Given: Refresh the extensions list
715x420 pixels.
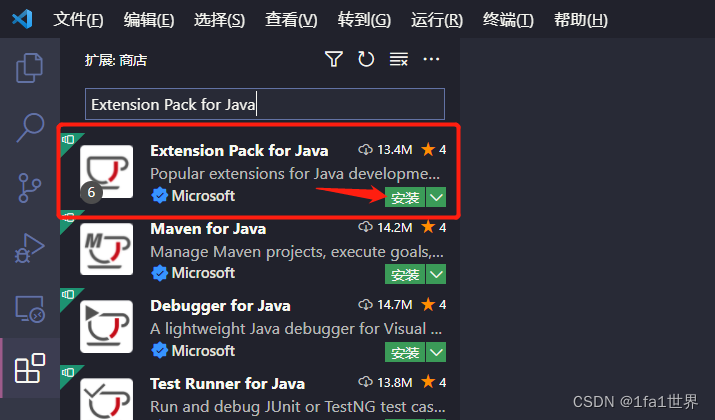Looking at the screenshot, I should 366,59.
